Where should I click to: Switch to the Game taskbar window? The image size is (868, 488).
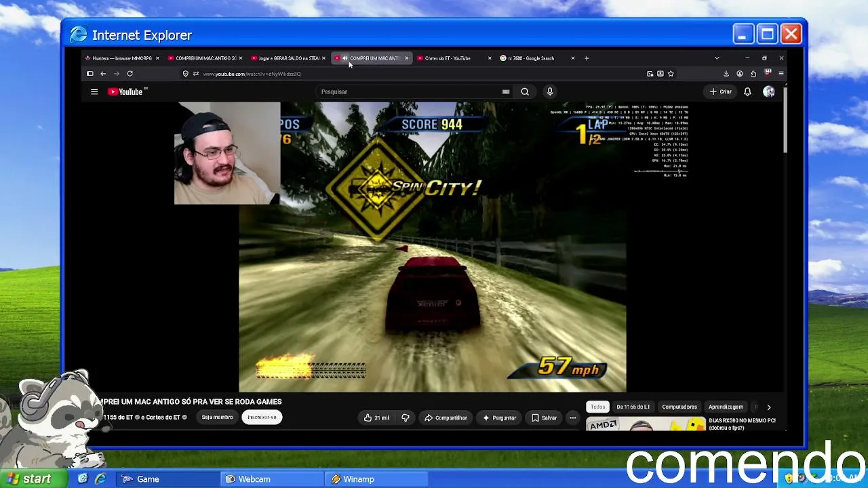167,479
